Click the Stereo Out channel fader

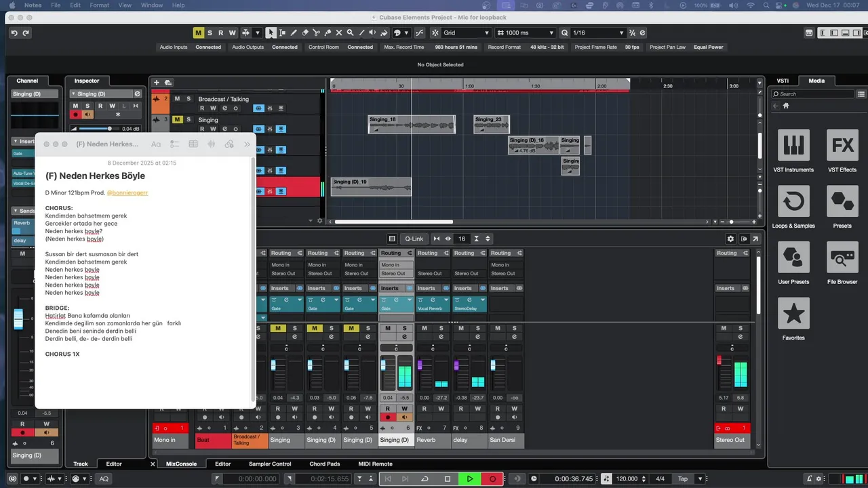pos(719,360)
